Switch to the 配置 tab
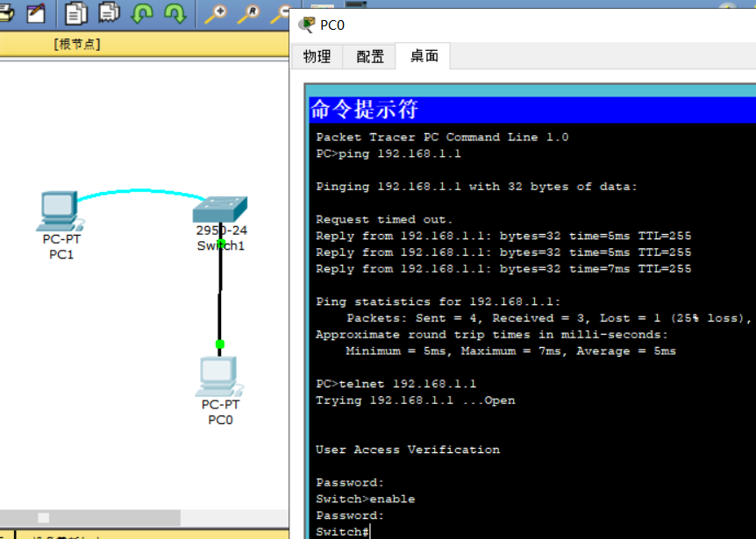This screenshot has width=756, height=539. point(370,56)
